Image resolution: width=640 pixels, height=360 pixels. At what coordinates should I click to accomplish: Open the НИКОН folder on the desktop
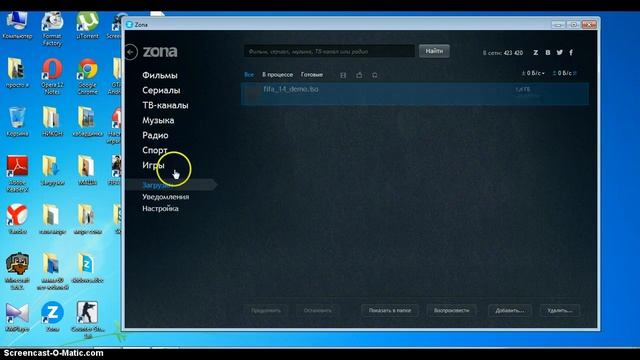(52, 122)
